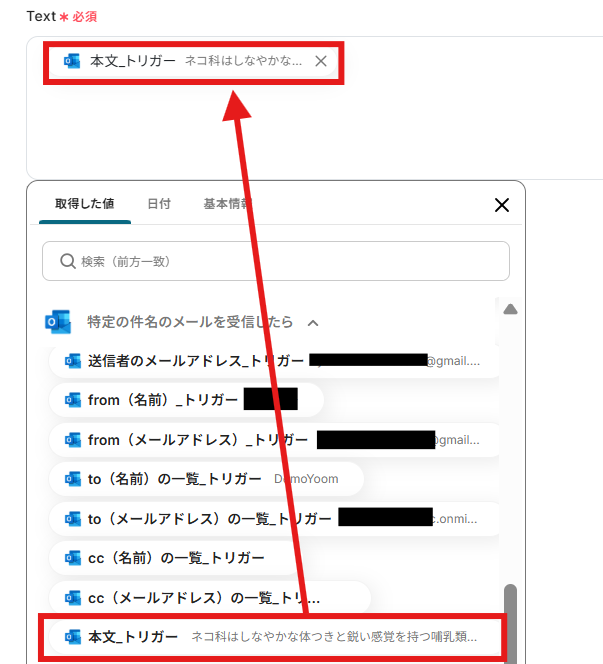Choose to（メールアドレス）の一覧_トリガー value
This screenshot has width=603, height=664.
274,519
